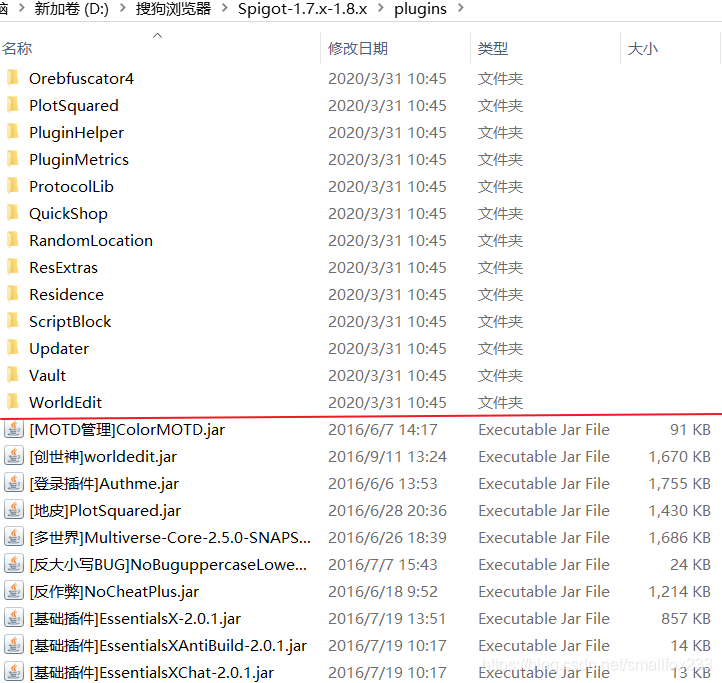The width and height of the screenshot is (722, 683).
Task: Click the jar icon for Authme.jar
Action: 14,483
